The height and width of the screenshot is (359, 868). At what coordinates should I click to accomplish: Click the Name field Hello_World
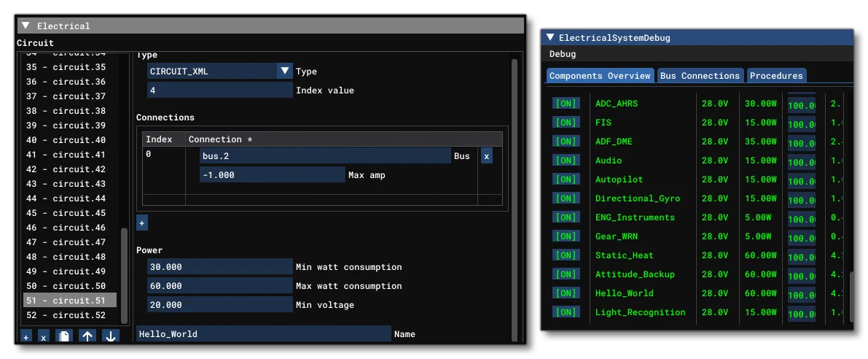click(x=264, y=333)
